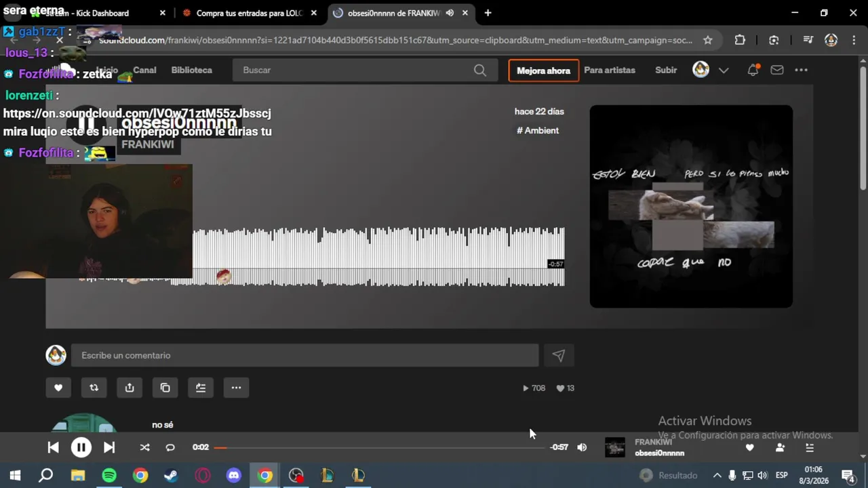Open the notifications bell
This screenshot has height=488, width=868.
753,70
